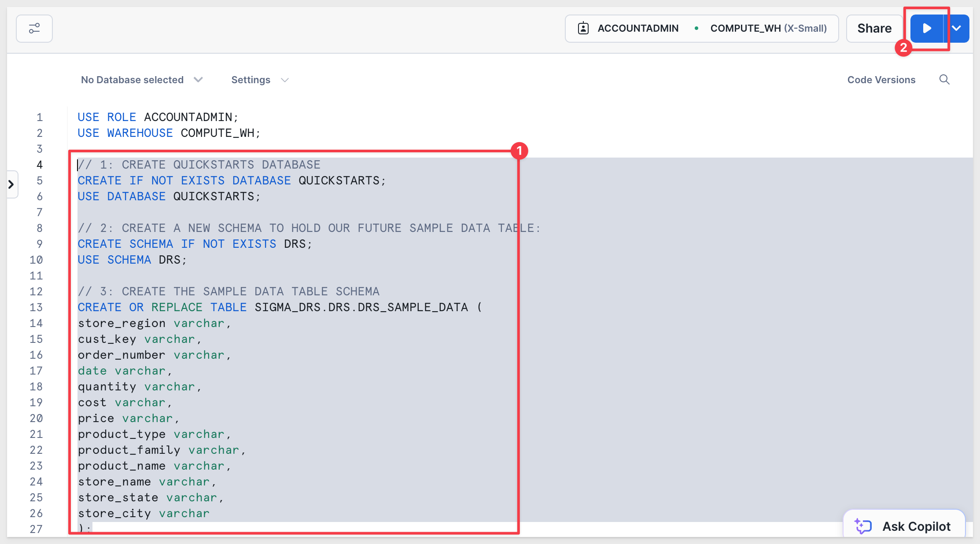
Task: Click the product_family varchar column line
Action: coord(162,450)
